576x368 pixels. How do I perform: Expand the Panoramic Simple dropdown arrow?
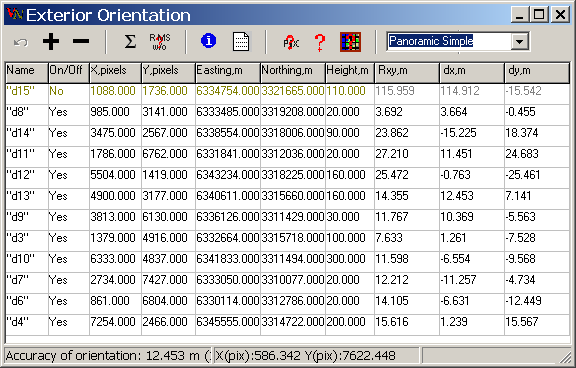519,42
